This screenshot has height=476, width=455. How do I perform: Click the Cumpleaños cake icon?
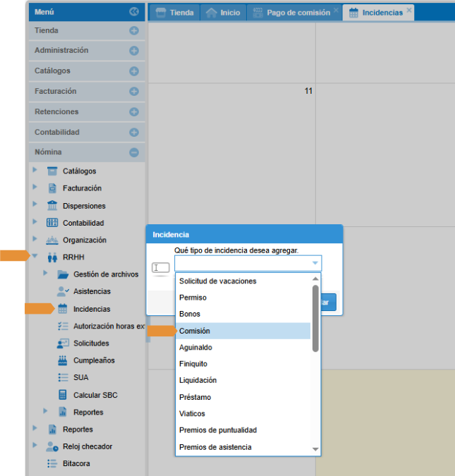coord(62,360)
